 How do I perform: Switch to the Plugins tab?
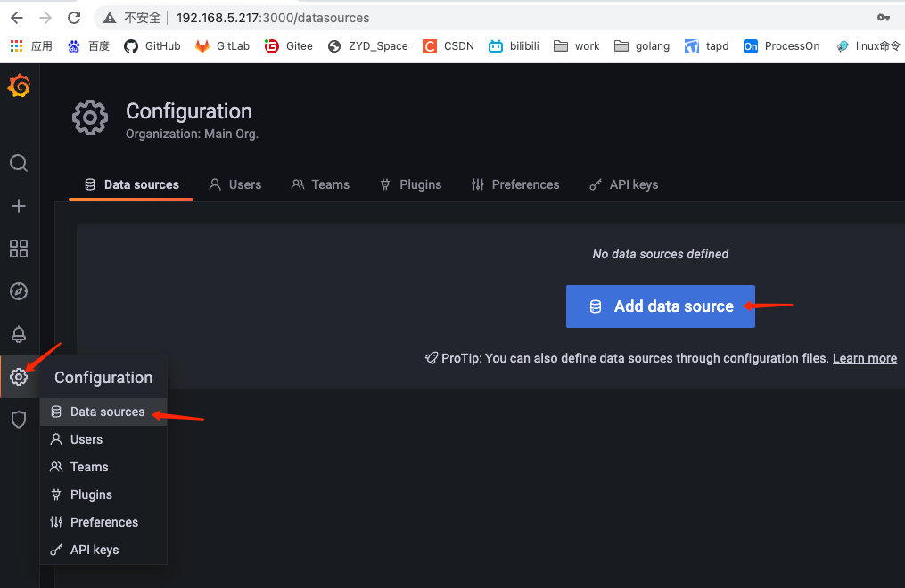tap(410, 184)
